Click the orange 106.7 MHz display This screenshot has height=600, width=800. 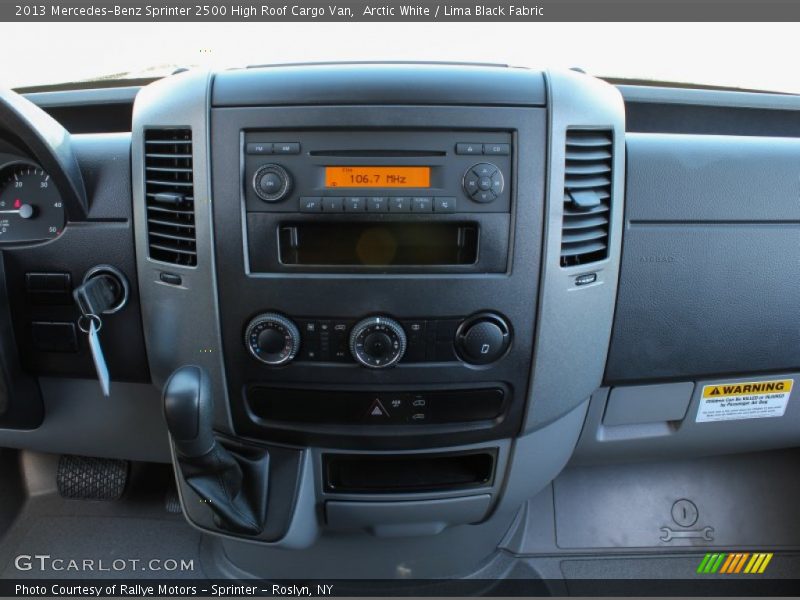[x=378, y=178]
